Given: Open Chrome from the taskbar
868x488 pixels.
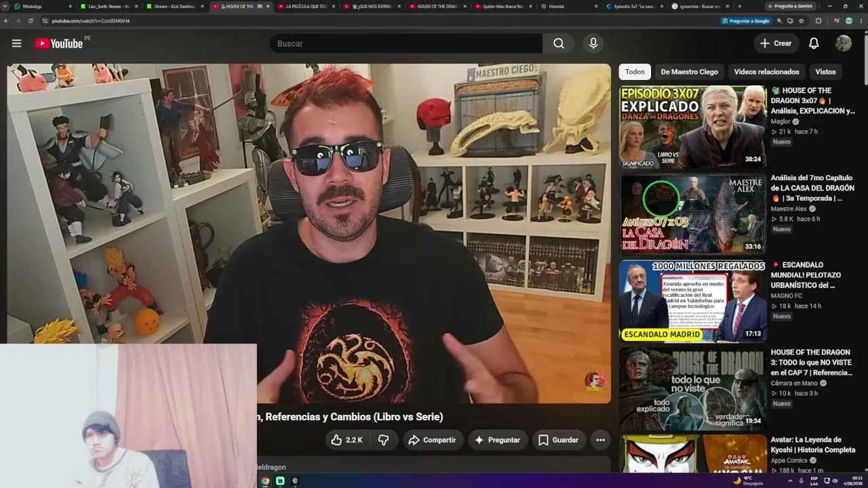Looking at the screenshot, I should click(x=265, y=481).
